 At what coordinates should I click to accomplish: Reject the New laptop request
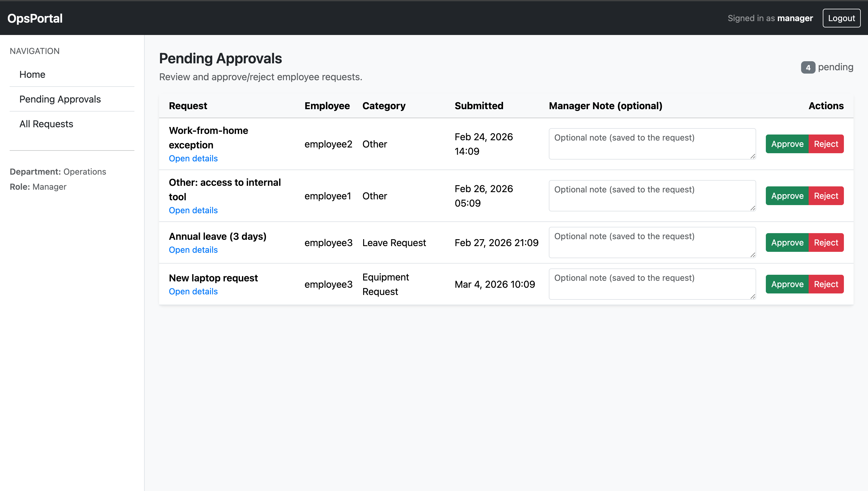point(826,284)
